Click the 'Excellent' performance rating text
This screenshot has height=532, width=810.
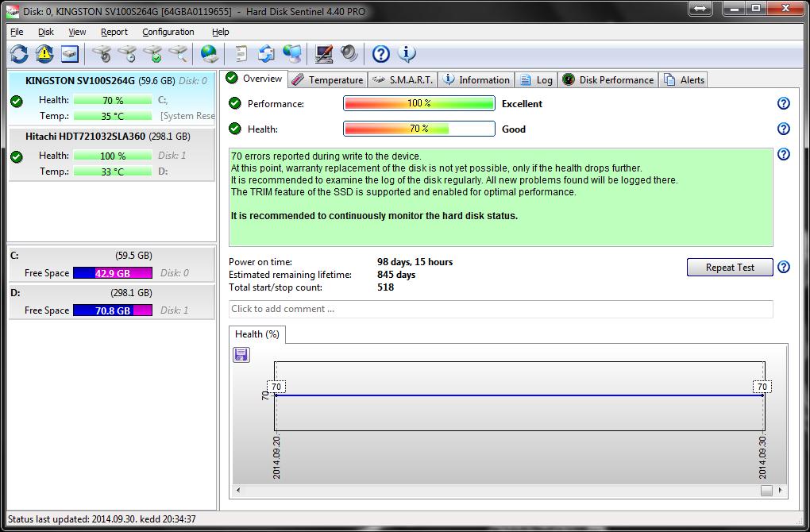[x=522, y=104]
